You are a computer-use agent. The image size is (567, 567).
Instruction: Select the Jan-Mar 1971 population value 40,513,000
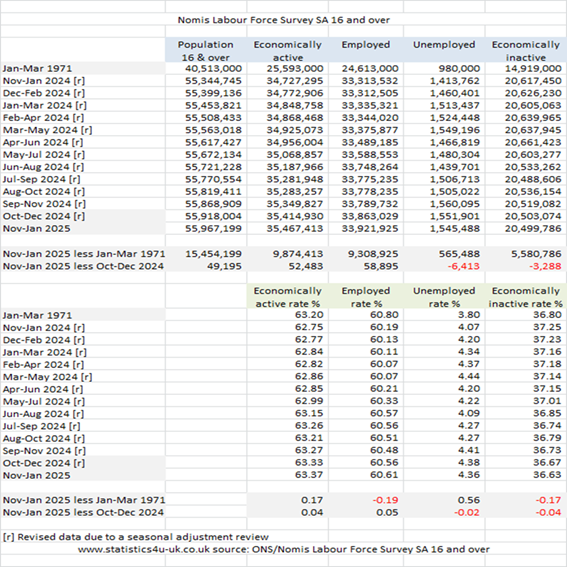tap(213, 68)
